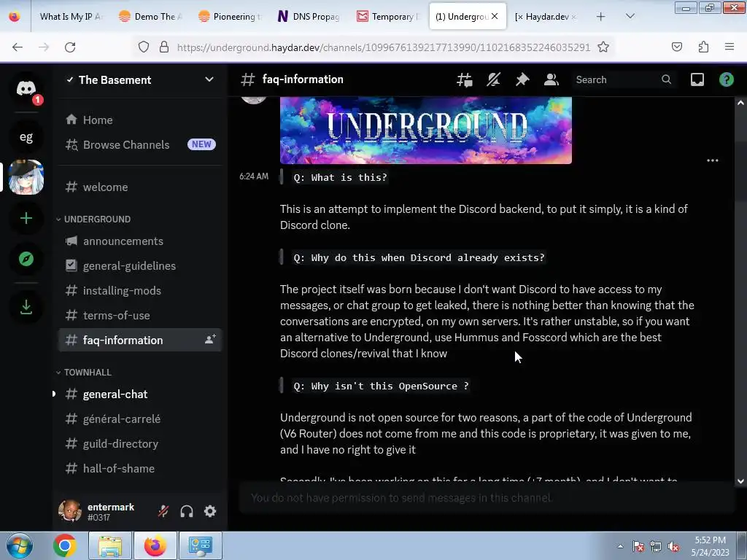Switch to 'Demo The' browser tab

click(x=150, y=16)
